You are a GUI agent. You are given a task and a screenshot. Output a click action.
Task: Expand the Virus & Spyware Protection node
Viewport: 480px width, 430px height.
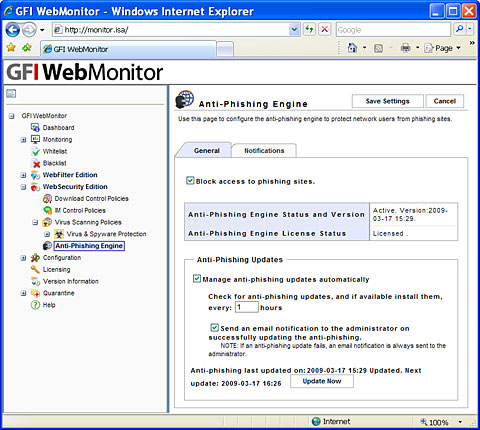click(x=47, y=234)
